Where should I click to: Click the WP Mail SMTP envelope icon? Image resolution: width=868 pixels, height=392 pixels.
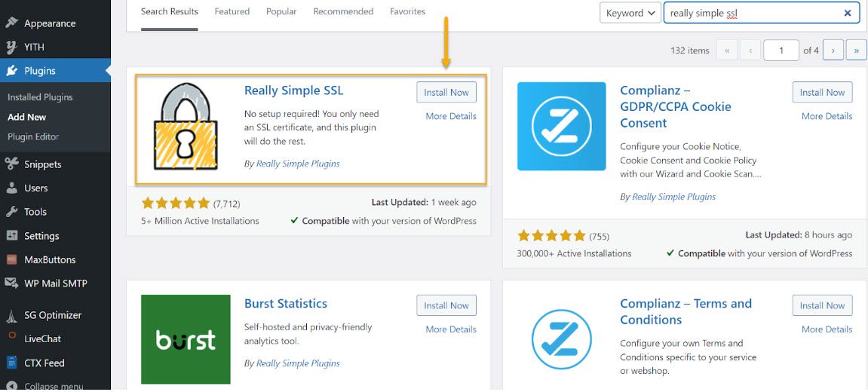(11, 283)
